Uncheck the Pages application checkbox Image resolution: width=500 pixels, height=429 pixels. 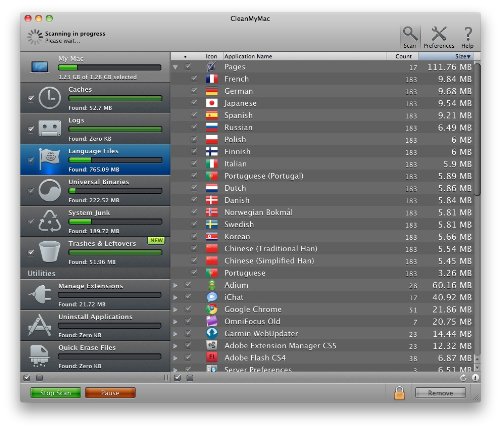188,66
